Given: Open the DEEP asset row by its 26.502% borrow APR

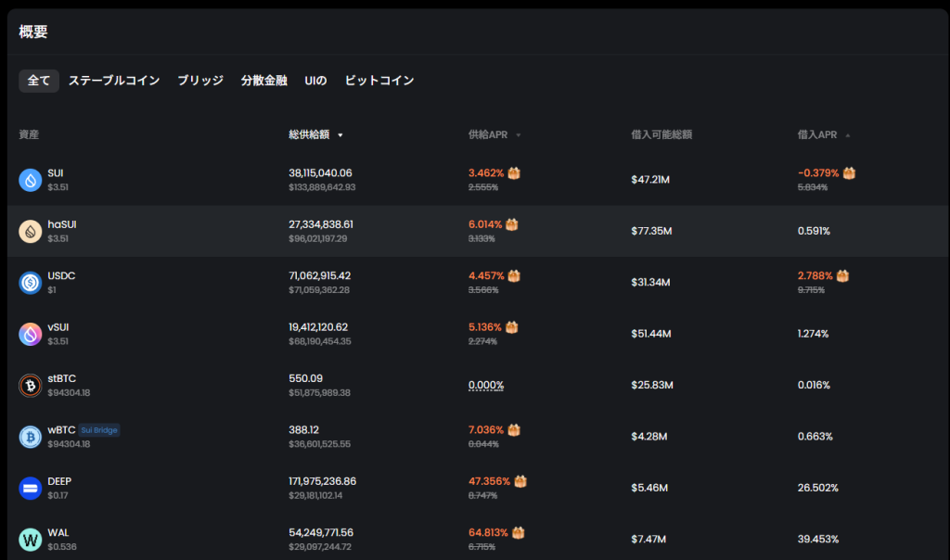Looking at the screenshot, I should 818,488.
